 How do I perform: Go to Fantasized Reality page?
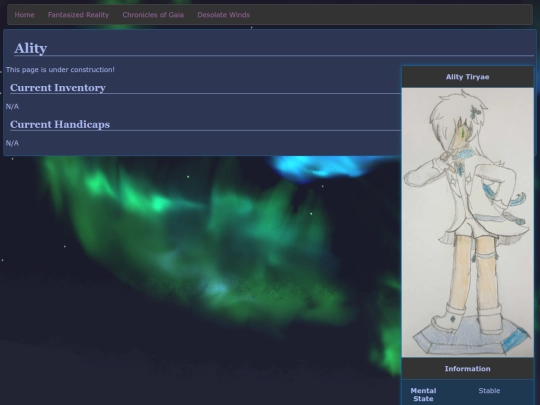(x=78, y=15)
